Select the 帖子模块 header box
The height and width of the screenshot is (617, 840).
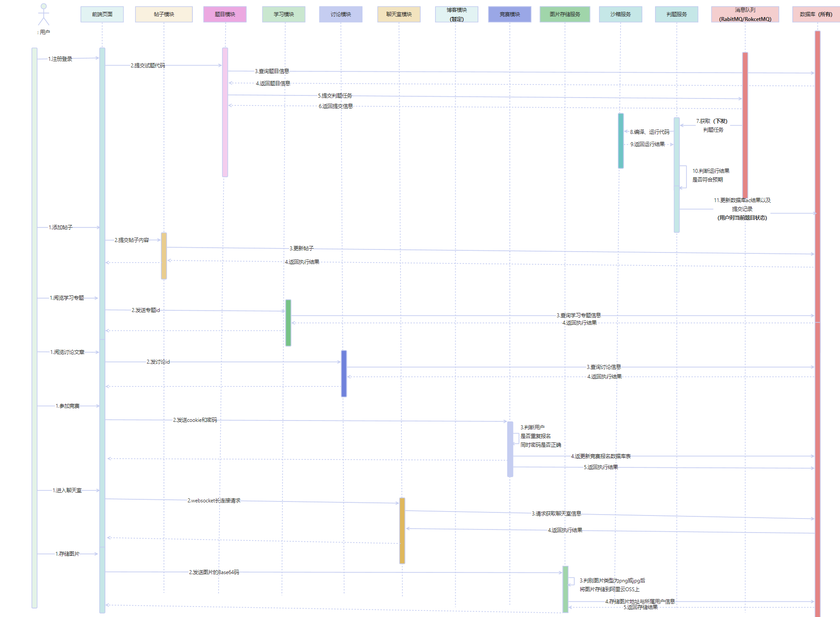[x=164, y=14]
